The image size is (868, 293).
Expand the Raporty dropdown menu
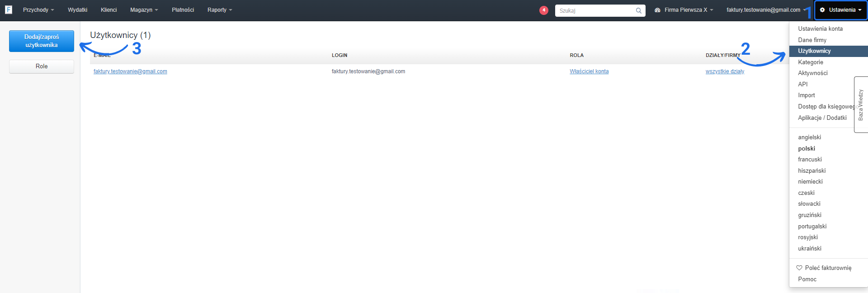click(220, 10)
